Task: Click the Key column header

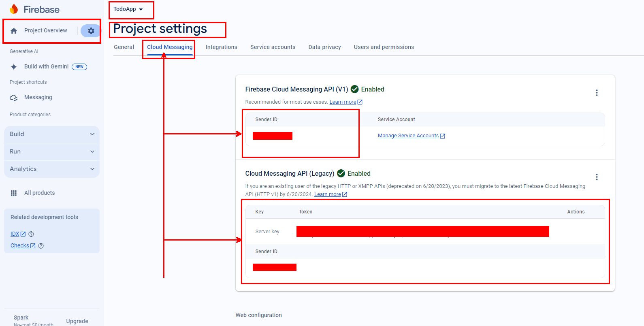Action: coord(260,212)
